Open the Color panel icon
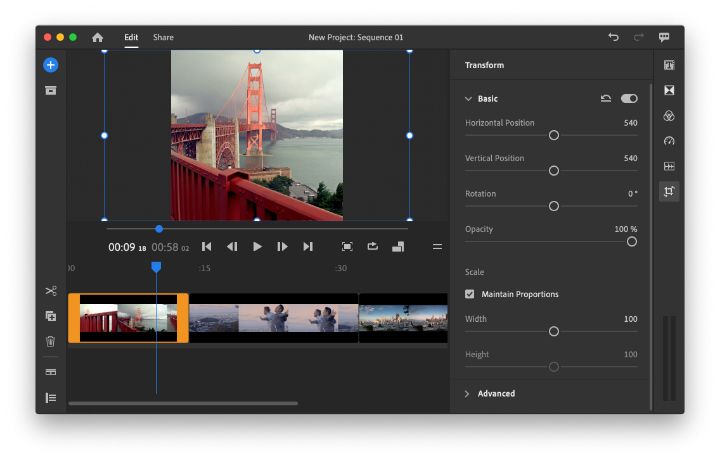This screenshot has height=461, width=720. 669,116
